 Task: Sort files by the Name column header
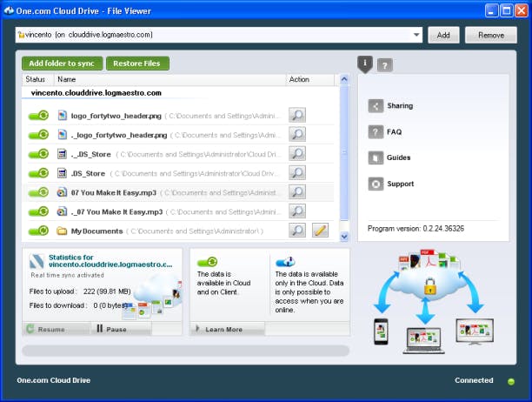170,79
